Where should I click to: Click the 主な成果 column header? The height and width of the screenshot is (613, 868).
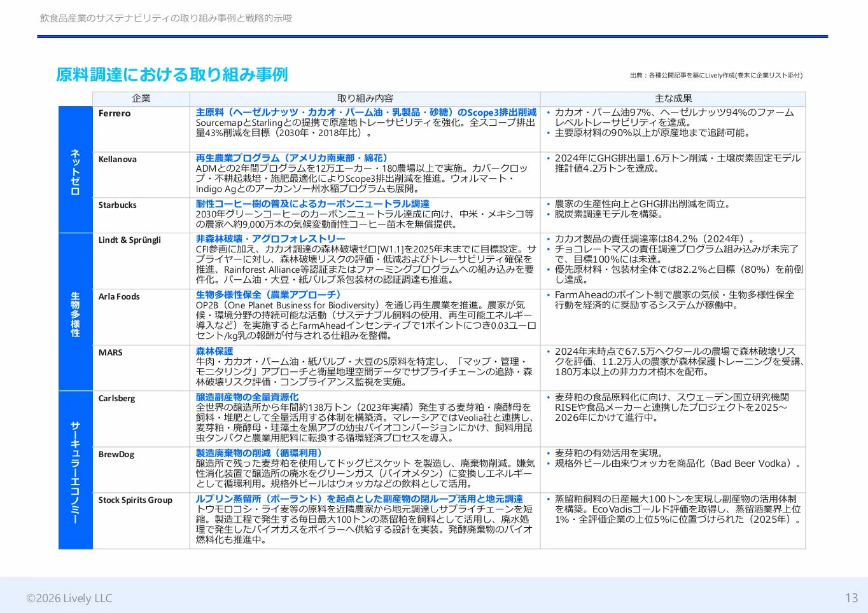(x=672, y=99)
